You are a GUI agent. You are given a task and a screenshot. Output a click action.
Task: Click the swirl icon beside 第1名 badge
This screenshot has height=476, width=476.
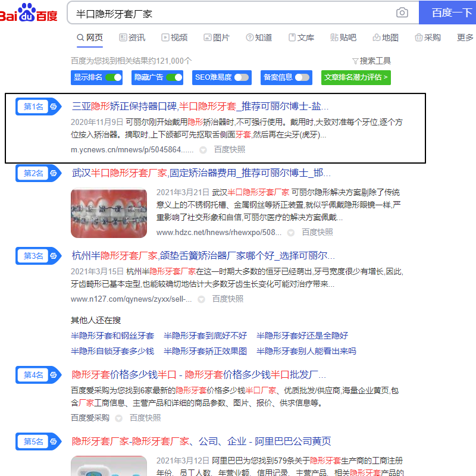[x=54, y=107]
